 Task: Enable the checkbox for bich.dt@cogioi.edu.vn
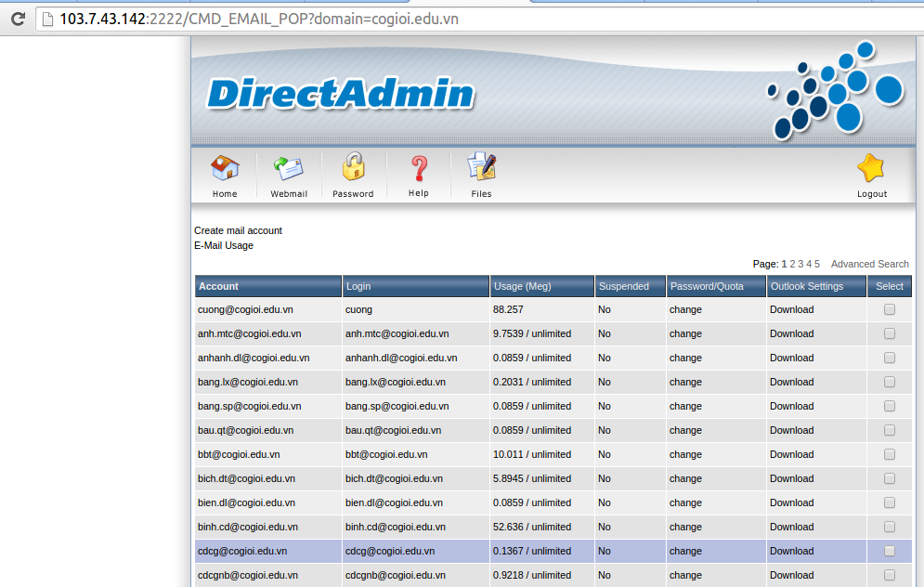coord(890,478)
